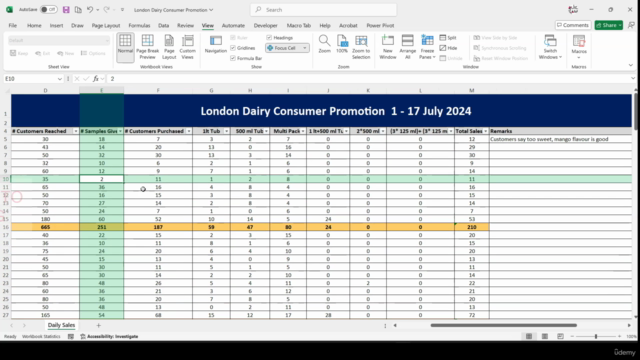640x360 pixels.
Task: Click the Share button
Action: (609, 25)
